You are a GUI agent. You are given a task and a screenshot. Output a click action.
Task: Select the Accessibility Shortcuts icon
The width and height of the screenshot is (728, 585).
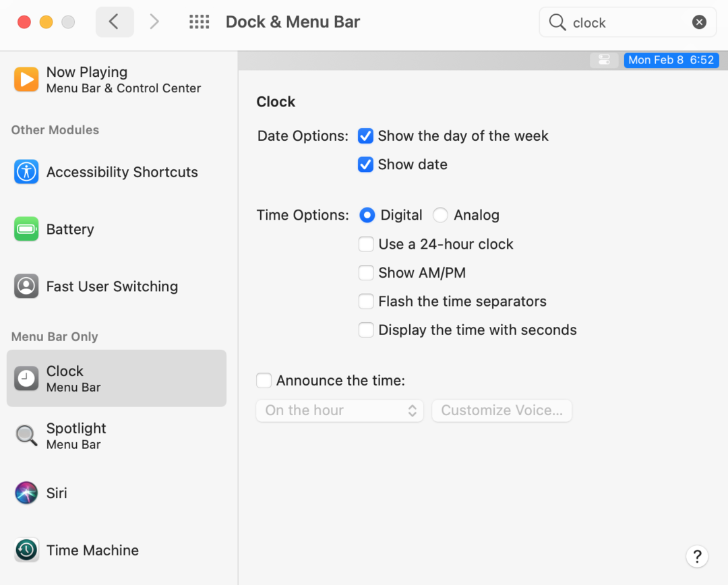click(x=26, y=172)
